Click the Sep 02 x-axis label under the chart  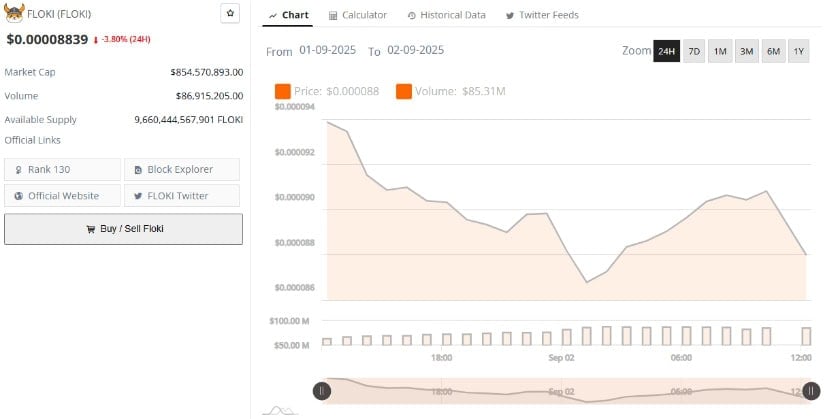[x=561, y=357]
